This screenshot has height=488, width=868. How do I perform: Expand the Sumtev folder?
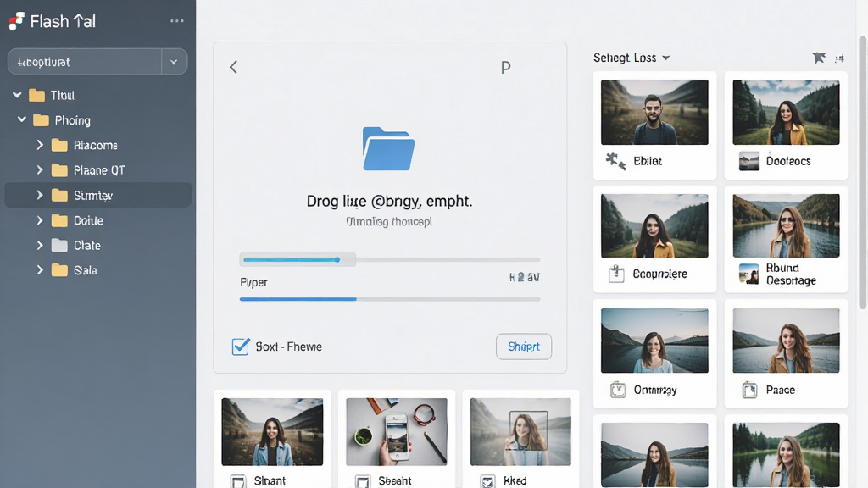coord(40,195)
